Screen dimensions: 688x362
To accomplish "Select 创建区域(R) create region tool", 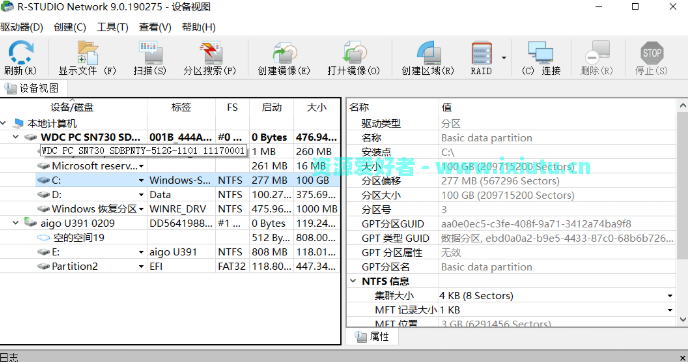I will tap(428, 53).
